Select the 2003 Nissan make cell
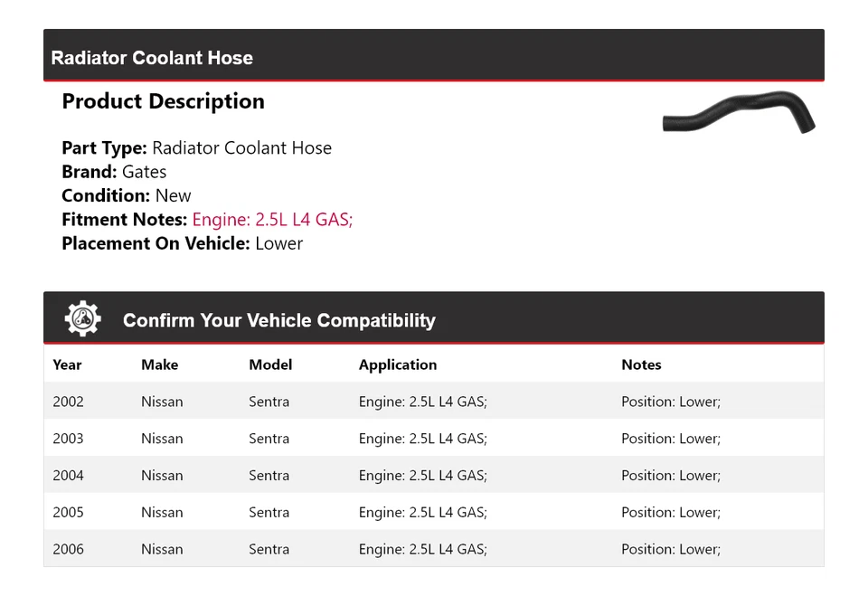Image resolution: width=868 pixels, height=596 pixels. tap(162, 439)
